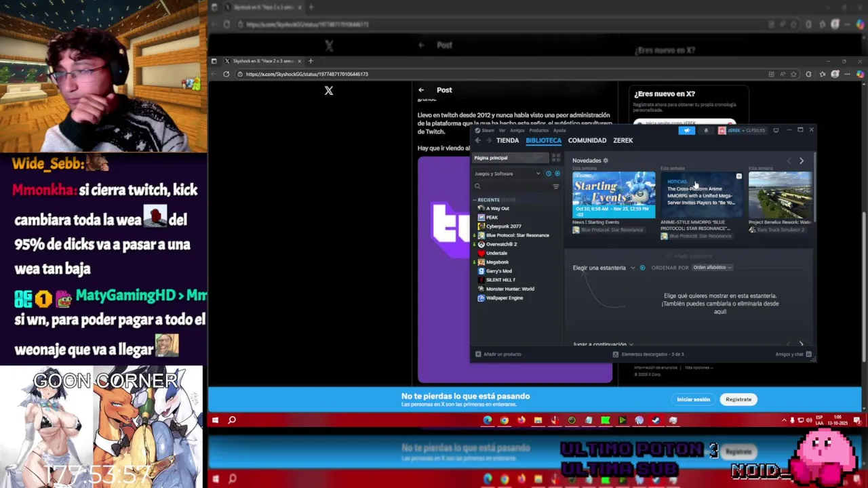Expand ZEREK account dropdown

tap(742, 130)
